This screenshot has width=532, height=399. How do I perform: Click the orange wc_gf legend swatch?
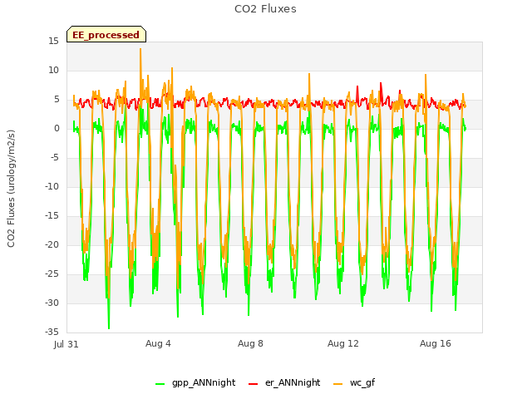coord(338,384)
